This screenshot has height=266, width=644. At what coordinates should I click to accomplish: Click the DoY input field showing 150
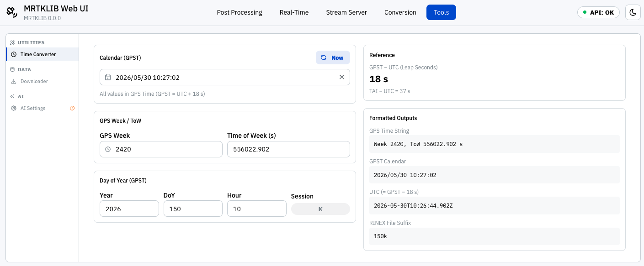tap(193, 209)
